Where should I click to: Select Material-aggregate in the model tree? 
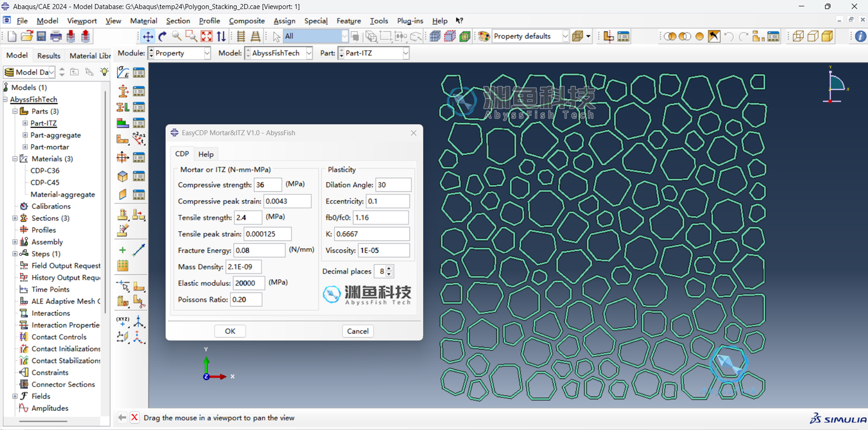(63, 194)
